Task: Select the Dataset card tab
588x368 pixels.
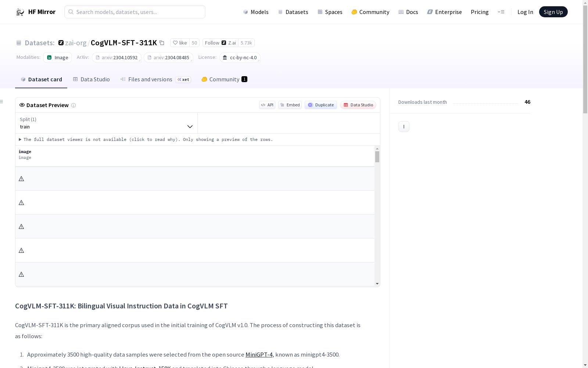Action: tap(41, 79)
